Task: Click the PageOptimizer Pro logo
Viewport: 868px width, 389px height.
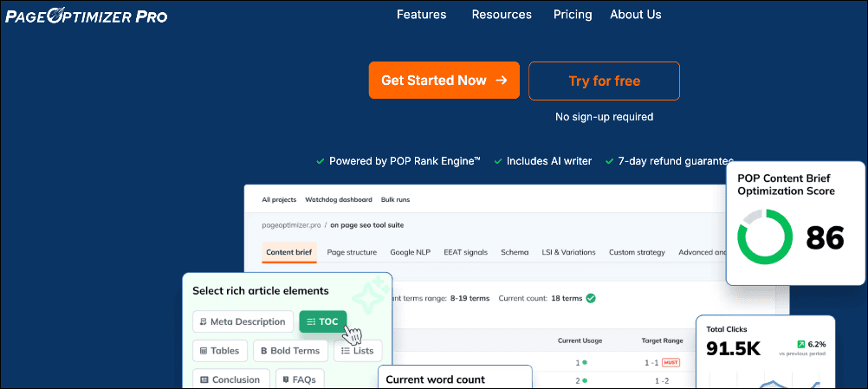Action: (87, 16)
